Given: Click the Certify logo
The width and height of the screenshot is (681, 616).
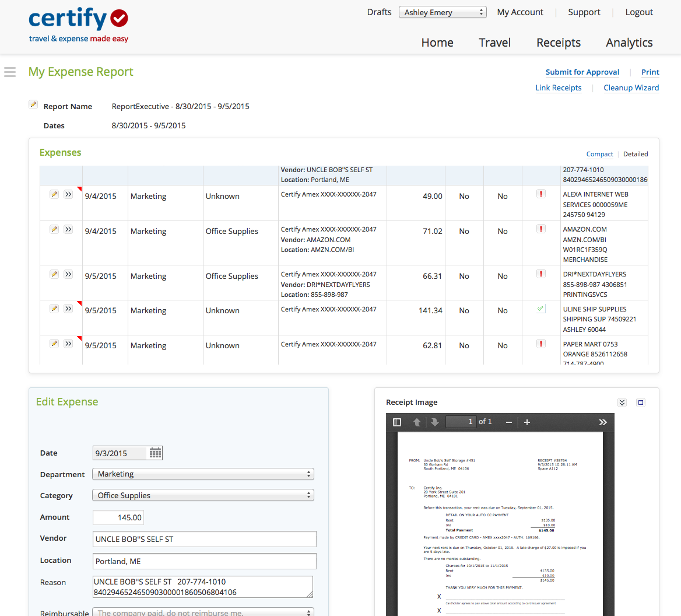Looking at the screenshot, I should pos(79,24).
